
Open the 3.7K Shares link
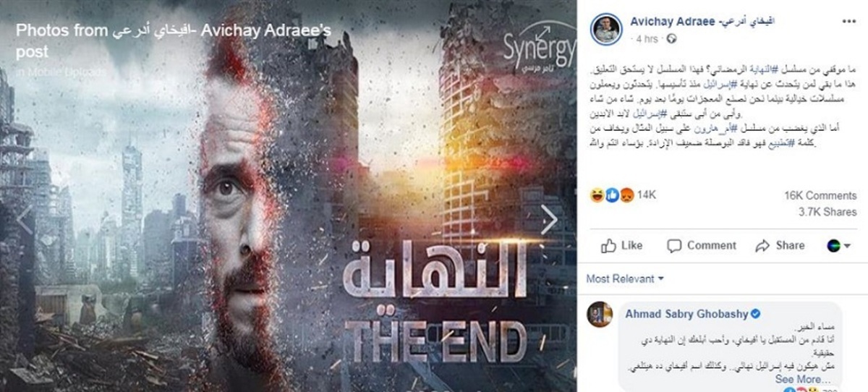click(827, 212)
